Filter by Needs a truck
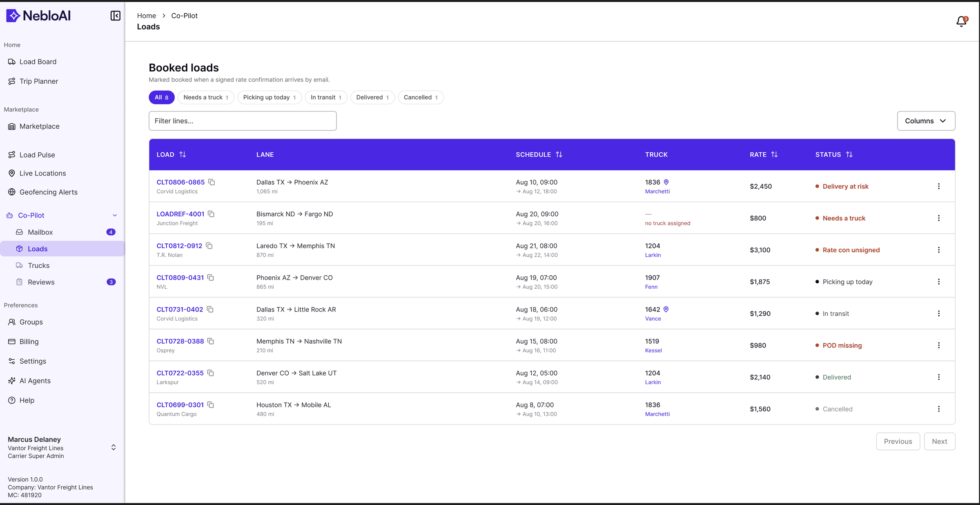The height and width of the screenshot is (505, 980). click(206, 97)
